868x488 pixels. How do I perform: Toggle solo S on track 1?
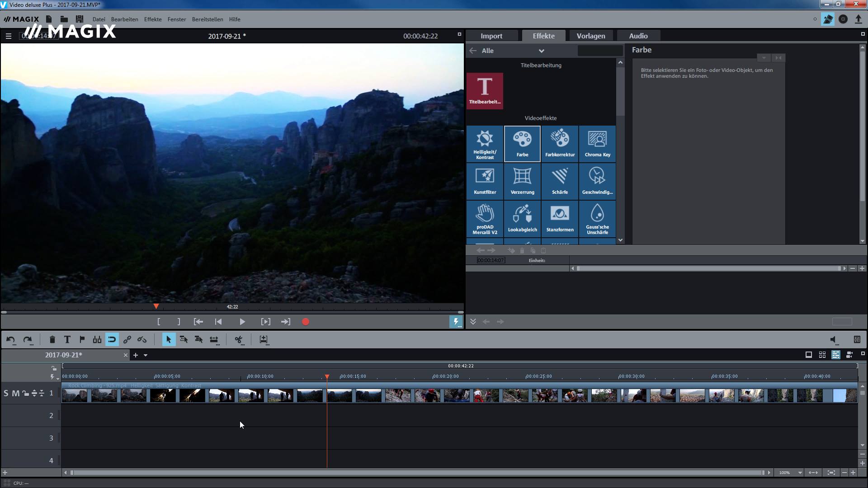[6, 393]
